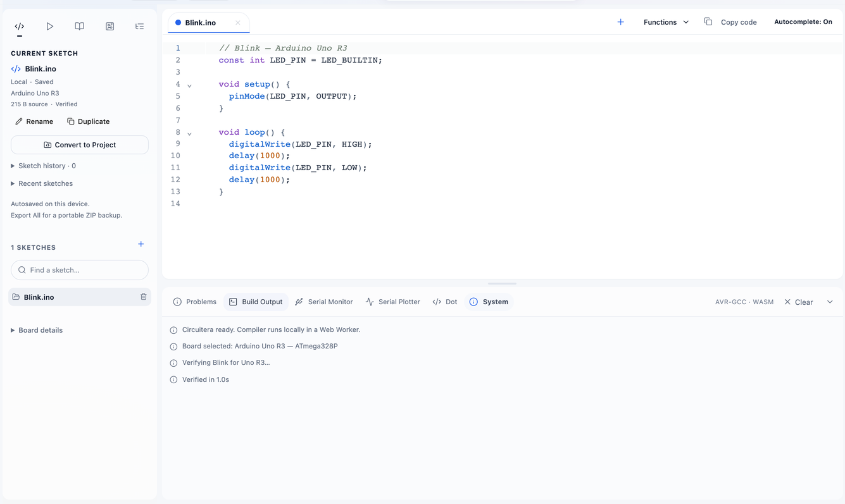Click code line 9 digitalWrite HIGH
845x504 pixels.
pyautogui.click(x=301, y=144)
